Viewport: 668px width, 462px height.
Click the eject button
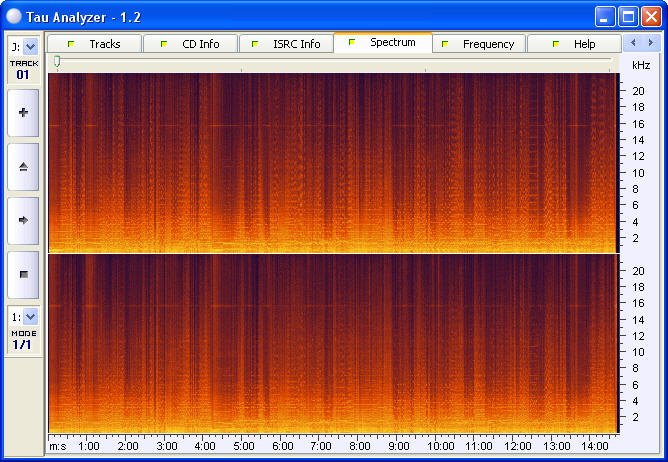(x=23, y=167)
